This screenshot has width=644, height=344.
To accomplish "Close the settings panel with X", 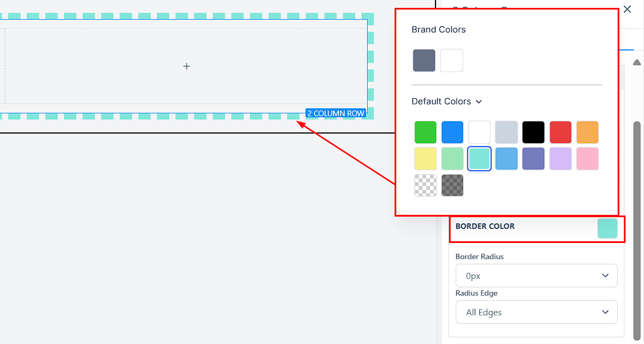I will tap(627, 9).
